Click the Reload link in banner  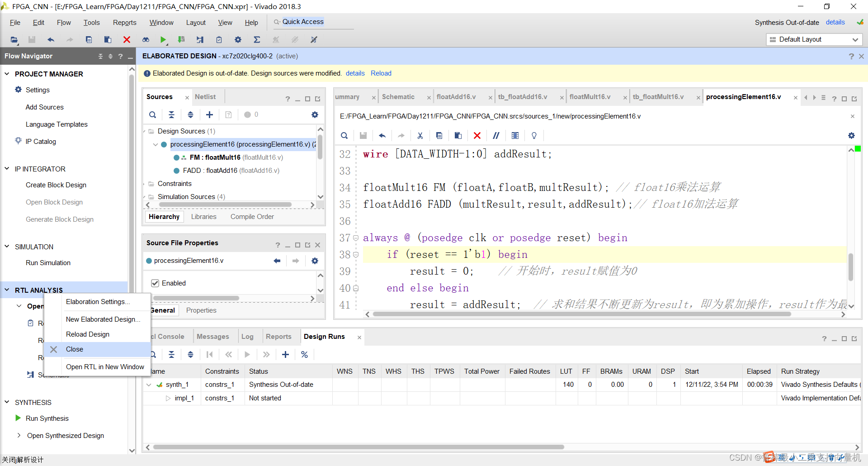pyautogui.click(x=381, y=73)
